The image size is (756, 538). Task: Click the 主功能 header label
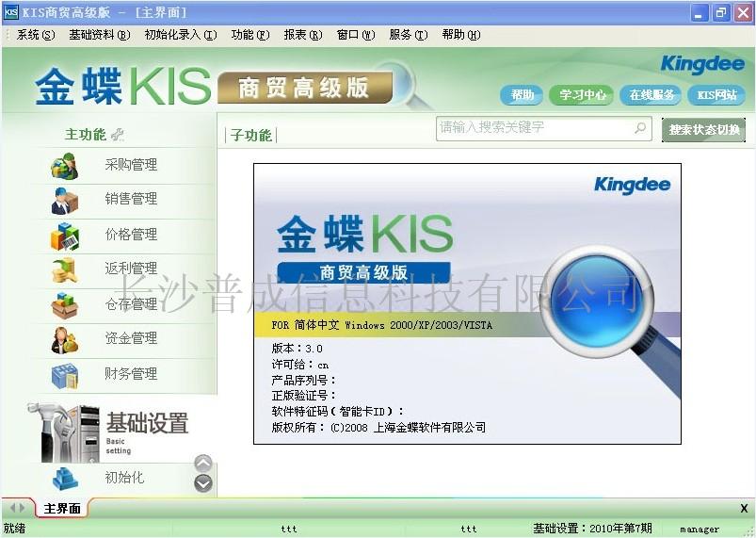coord(86,134)
